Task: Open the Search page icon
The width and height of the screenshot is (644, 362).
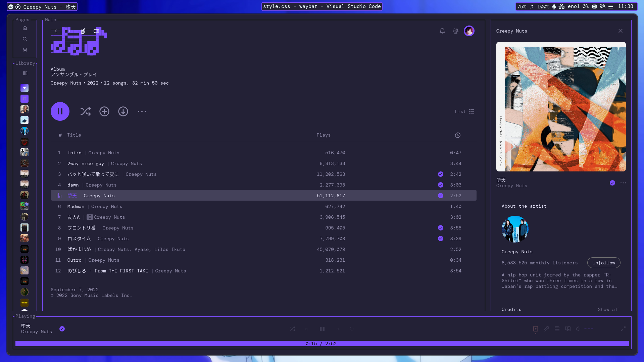Action: (x=25, y=39)
